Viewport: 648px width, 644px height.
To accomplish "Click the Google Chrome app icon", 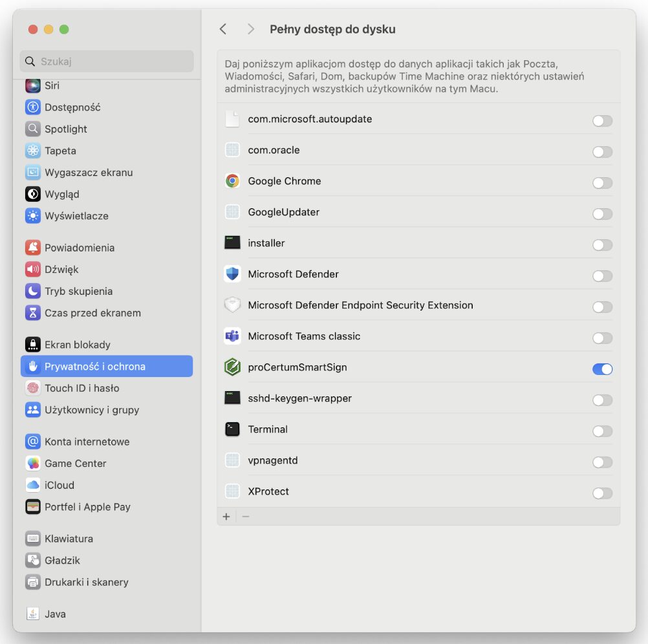I will 232,181.
